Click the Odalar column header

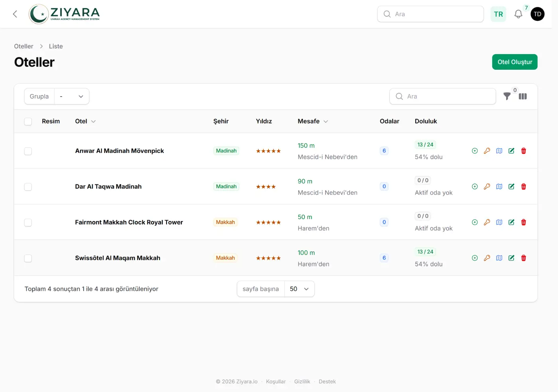tap(389, 122)
